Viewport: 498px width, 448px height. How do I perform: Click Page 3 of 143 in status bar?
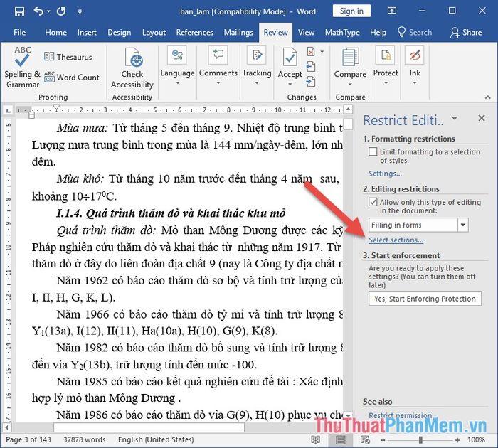(x=28, y=439)
